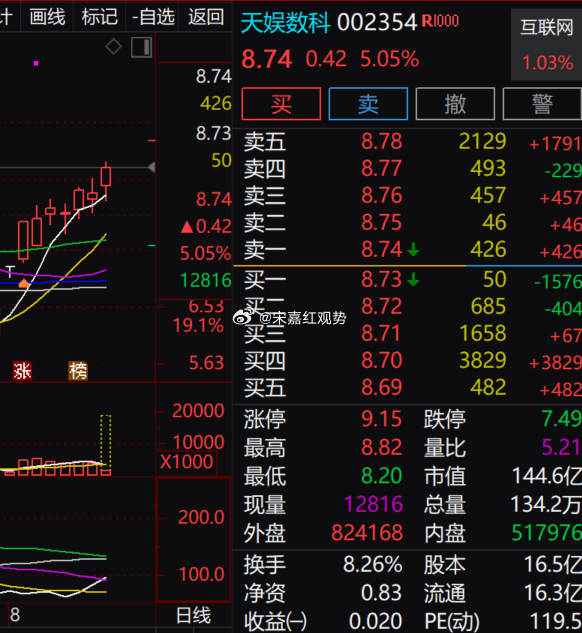The image size is (582, 633).
Task: Click the green down arrow beside 卖一
Action: coord(413,250)
